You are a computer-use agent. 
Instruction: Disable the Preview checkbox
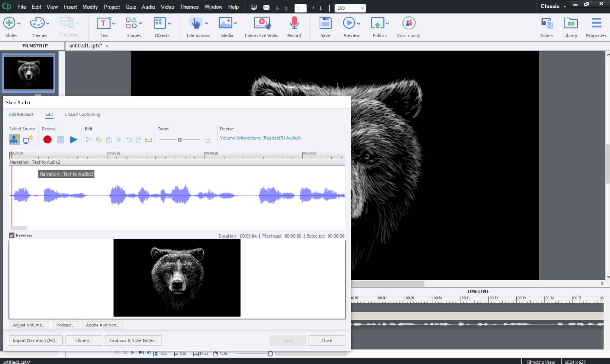(x=12, y=235)
